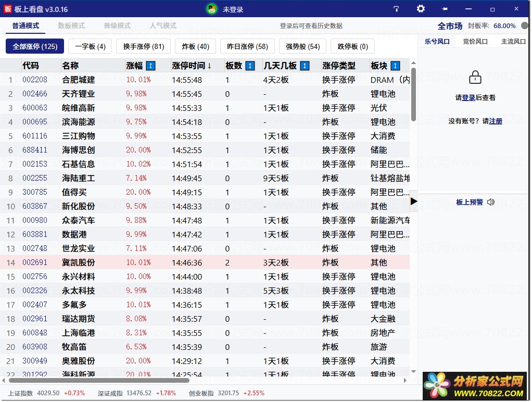532x402 pixels.
Task: Click the pin window icon
Action: 445,9
